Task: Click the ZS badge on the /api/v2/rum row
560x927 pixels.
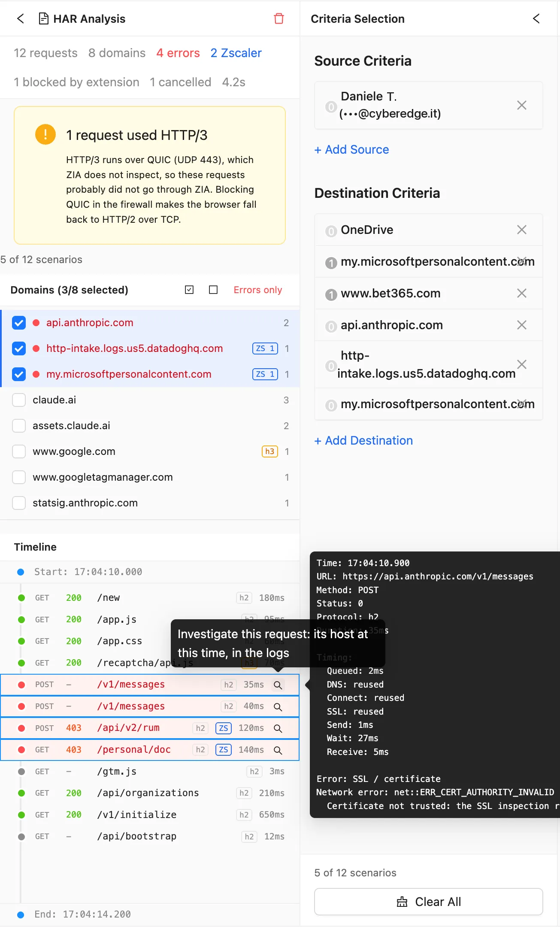Action: [x=224, y=728]
